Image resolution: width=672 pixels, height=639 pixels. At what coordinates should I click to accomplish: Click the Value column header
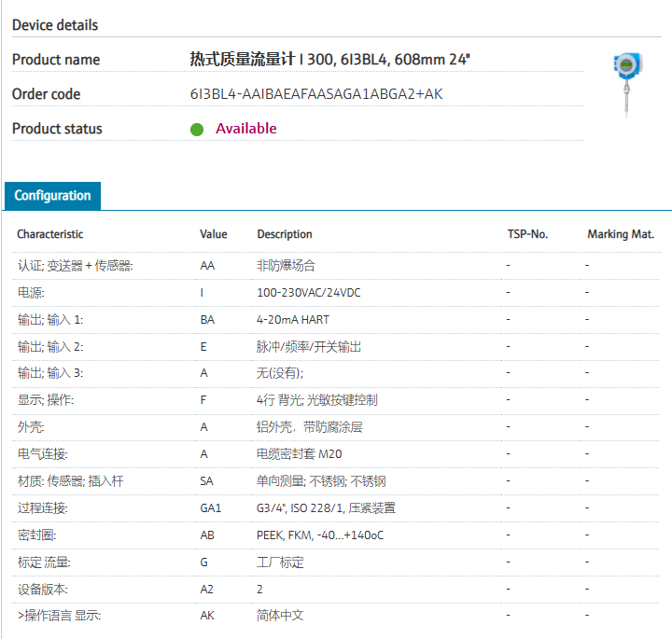pos(214,234)
